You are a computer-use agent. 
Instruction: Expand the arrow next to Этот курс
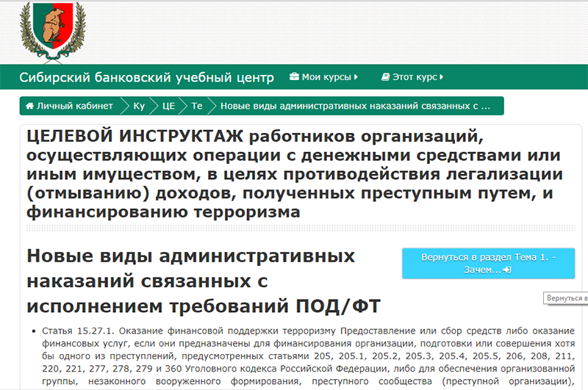442,77
